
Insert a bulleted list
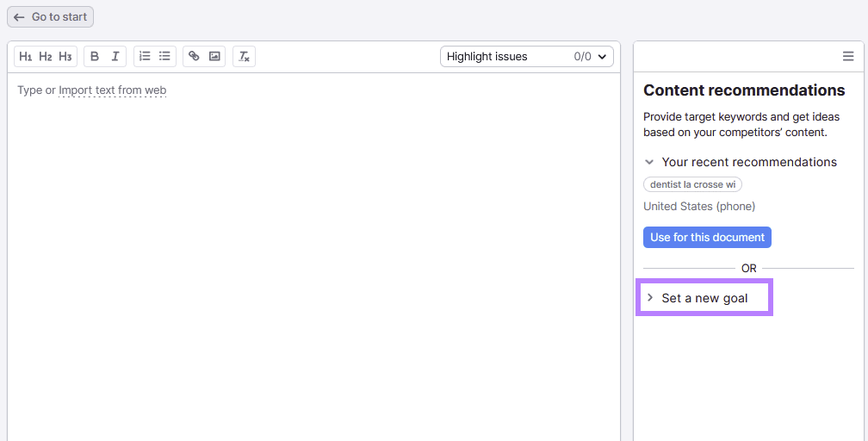pyautogui.click(x=164, y=57)
